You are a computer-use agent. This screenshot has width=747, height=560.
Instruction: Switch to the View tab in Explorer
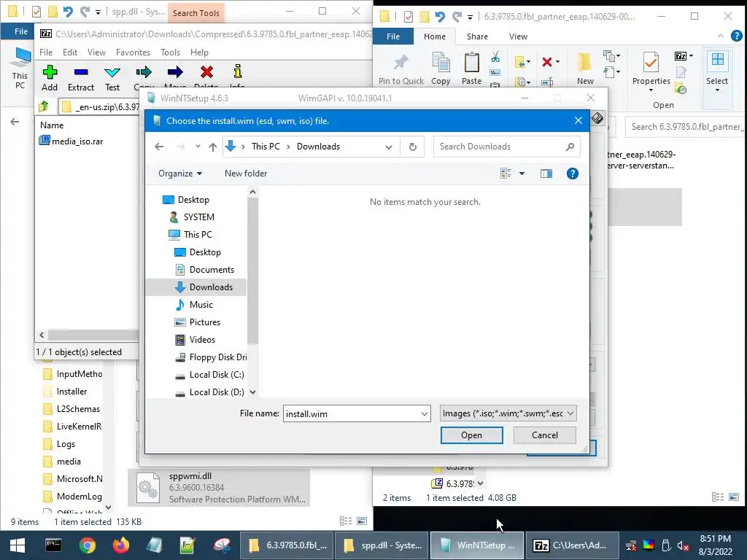(x=518, y=36)
